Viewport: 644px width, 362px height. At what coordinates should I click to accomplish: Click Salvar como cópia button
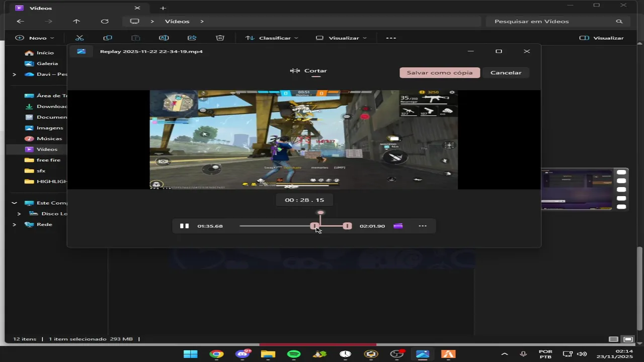pos(440,72)
